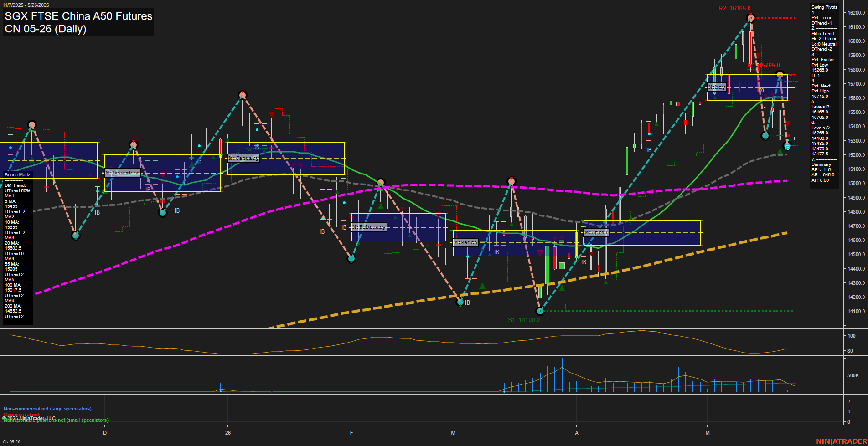
Task: Select the 100 MA value 15017.5
Action: pos(13,290)
